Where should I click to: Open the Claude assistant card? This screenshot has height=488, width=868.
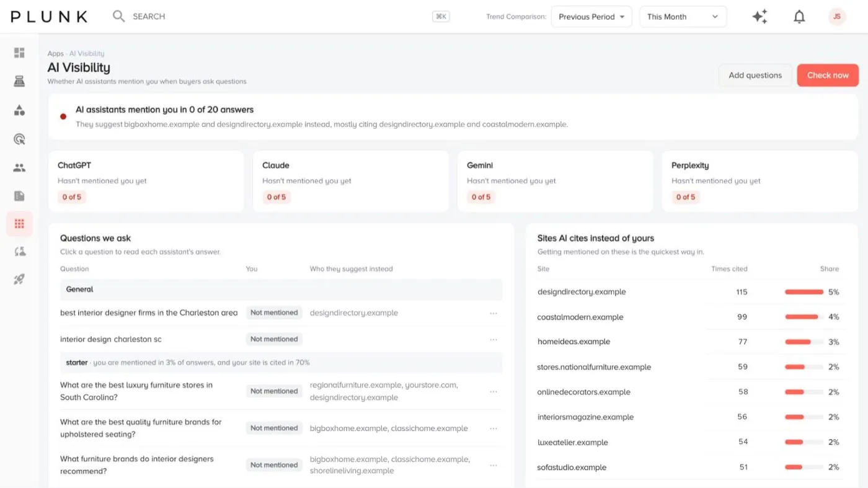click(351, 182)
